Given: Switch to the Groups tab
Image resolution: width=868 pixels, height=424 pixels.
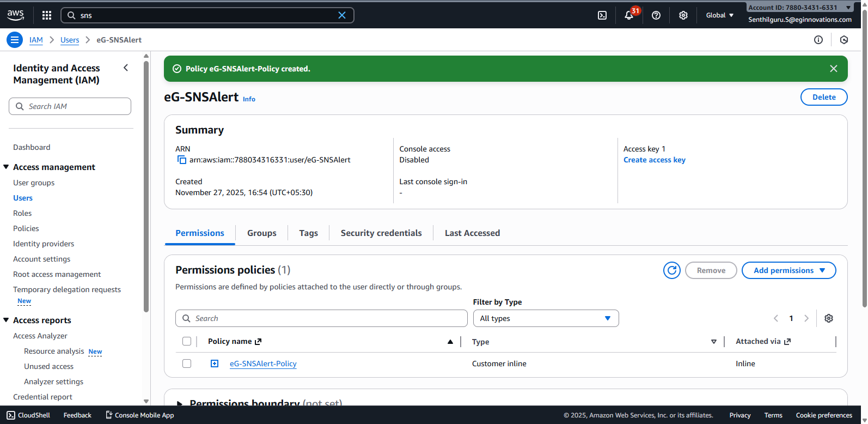Looking at the screenshot, I should [262, 233].
